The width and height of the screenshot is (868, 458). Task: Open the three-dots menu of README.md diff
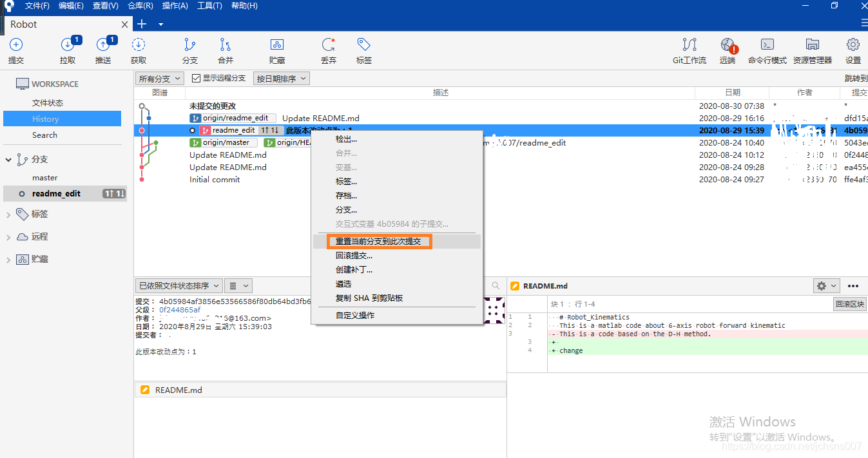click(x=853, y=285)
